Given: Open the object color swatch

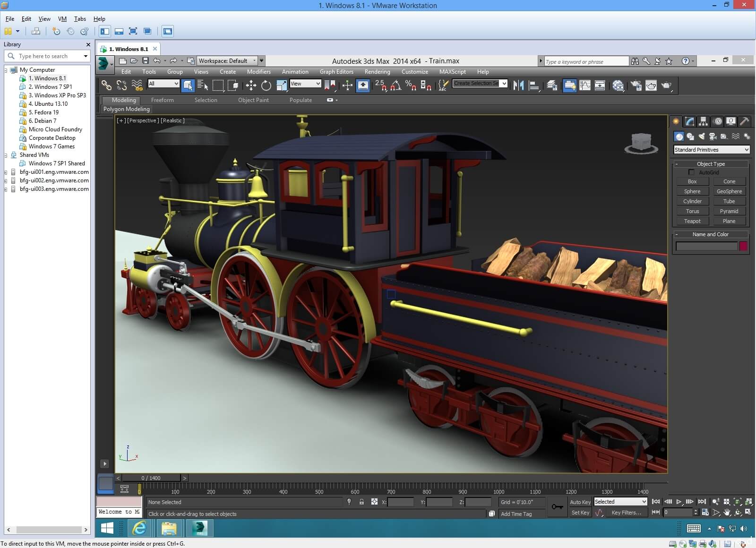Looking at the screenshot, I should pos(743,246).
